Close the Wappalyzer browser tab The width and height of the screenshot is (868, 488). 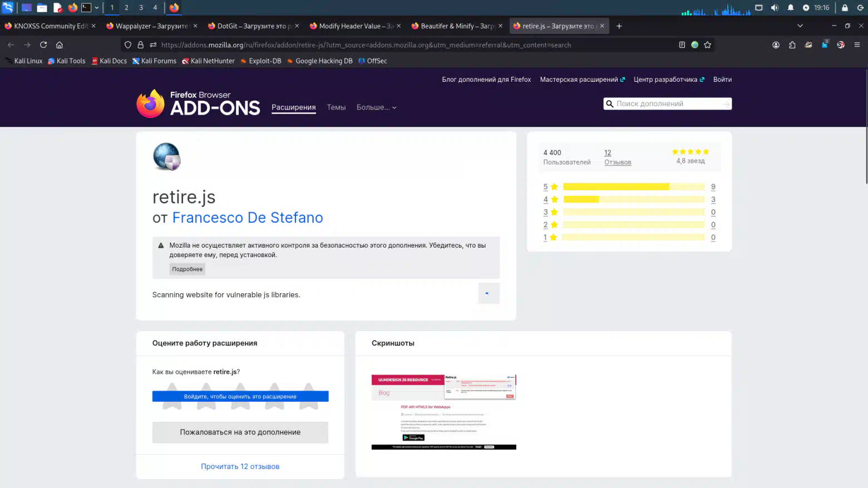pos(195,26)
